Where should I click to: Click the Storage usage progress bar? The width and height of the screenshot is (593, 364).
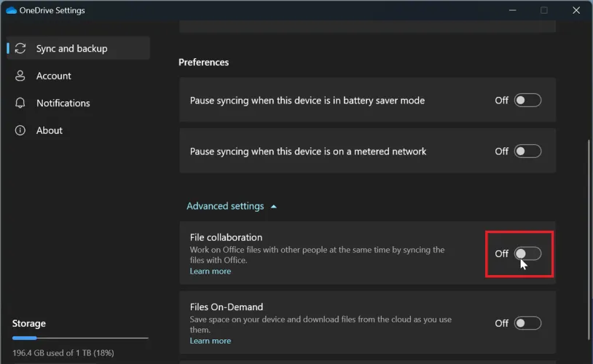click(80, 338)
